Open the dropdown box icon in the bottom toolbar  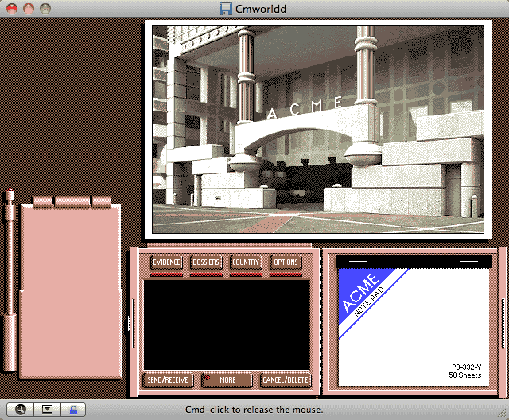[x=47, y=410]
